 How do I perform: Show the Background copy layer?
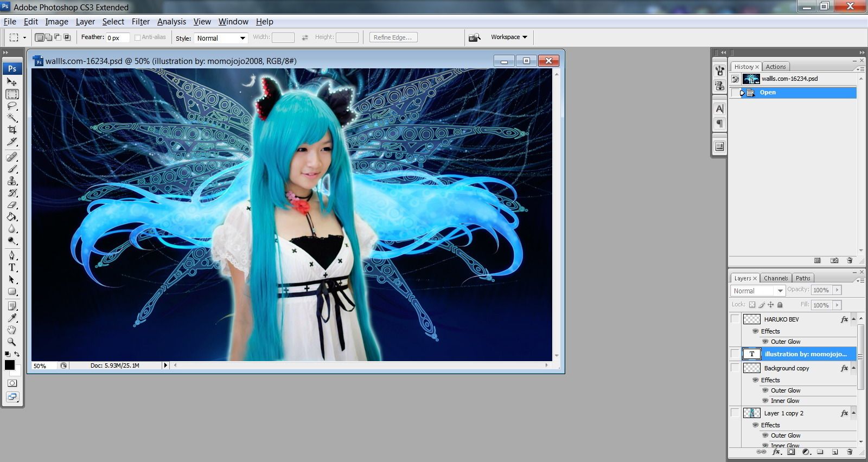(x=735, y=368)
